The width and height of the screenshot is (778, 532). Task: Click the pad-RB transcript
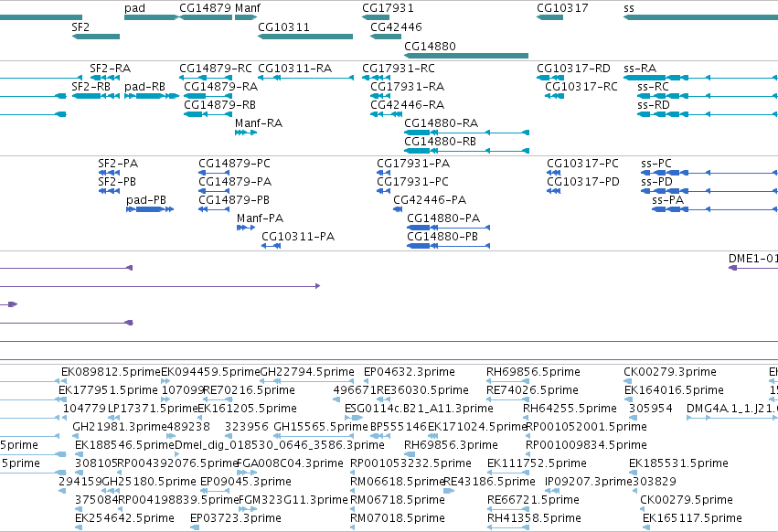tap(152, 96)
